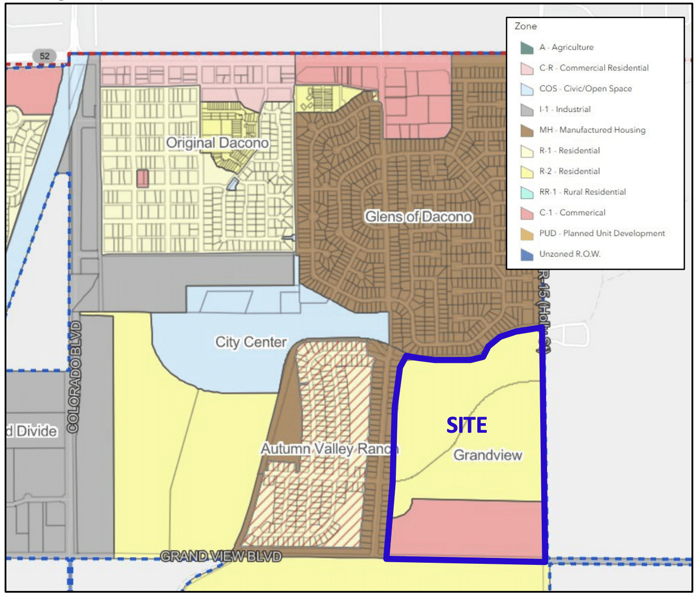Click the Original Dacono map label
The width and height of the screenshot is (700, 599).
217,143
